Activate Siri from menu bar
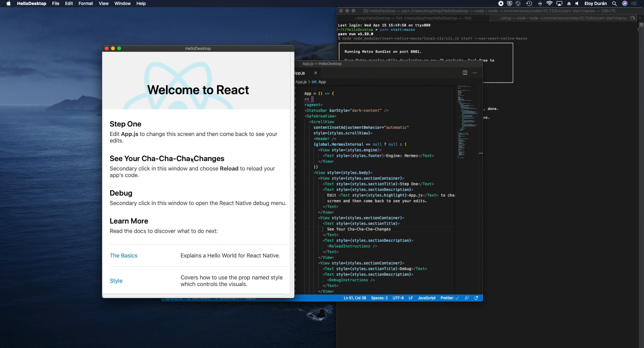 (625, 4)
